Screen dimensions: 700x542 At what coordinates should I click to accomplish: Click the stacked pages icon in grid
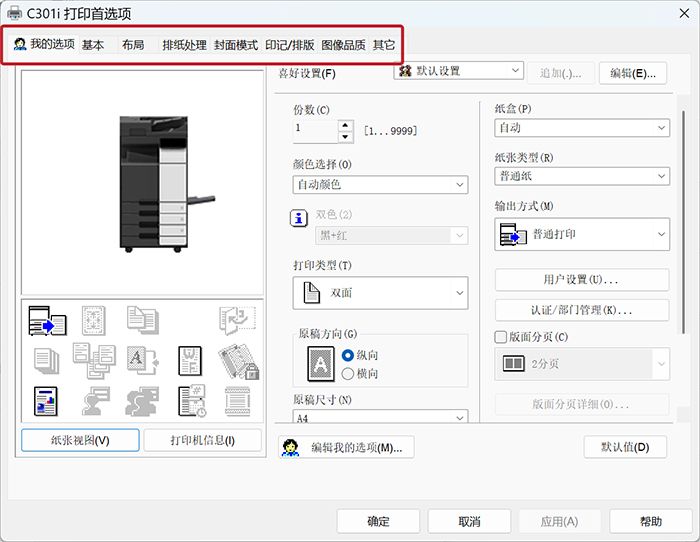pos(47,359)
